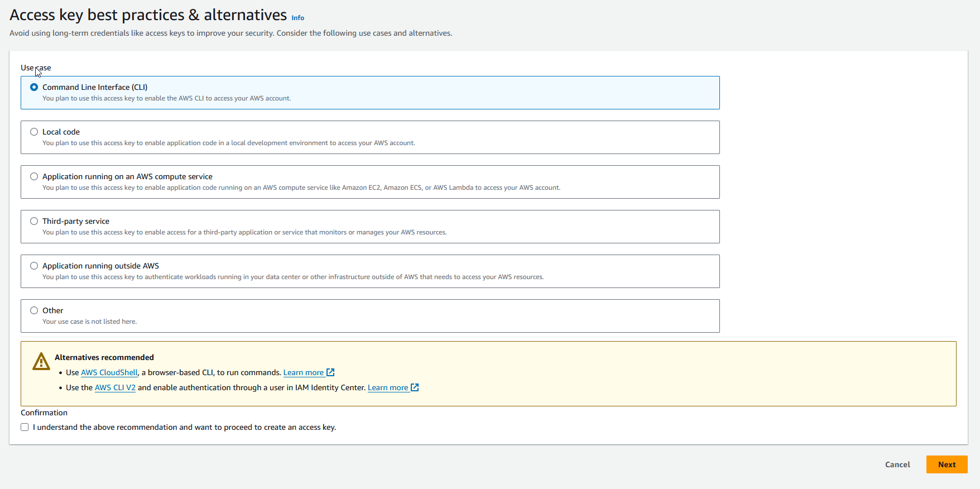Cancel access key creation

coord(897,464)
